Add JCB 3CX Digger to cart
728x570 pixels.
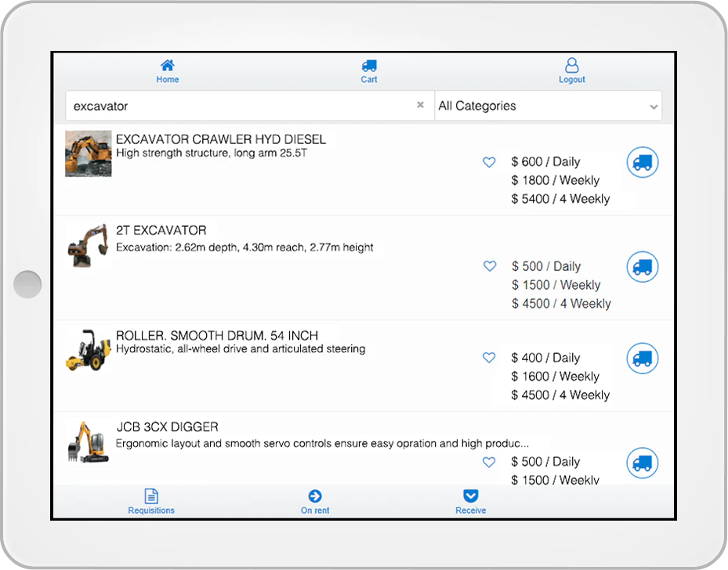[643, 463]
